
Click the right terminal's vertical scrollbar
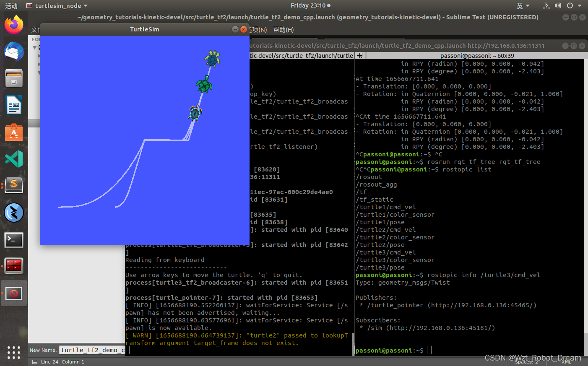585,208
